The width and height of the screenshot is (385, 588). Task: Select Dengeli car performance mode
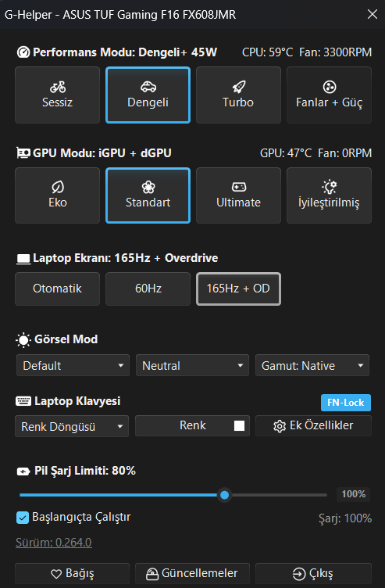click(148, 95)
